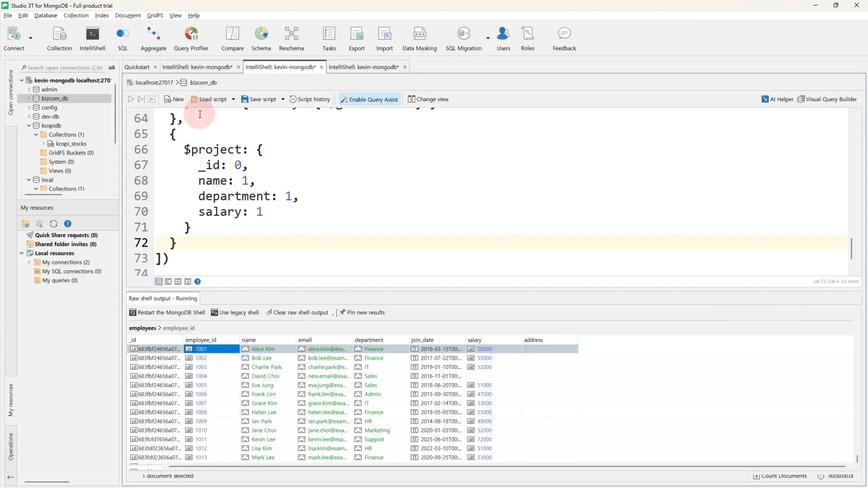Screen dimensions: 868x488
Task: Toggle case-sensitive search aA
Action: point(112,68)
